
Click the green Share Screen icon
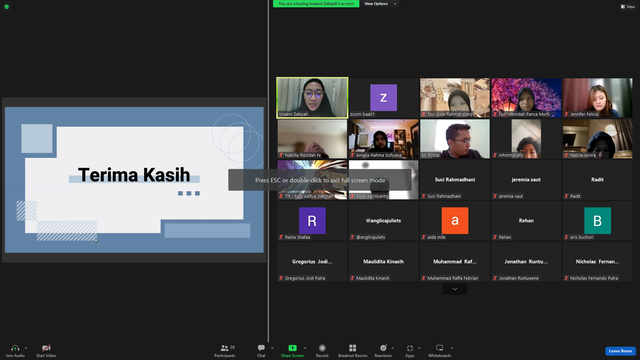pyautogui.click(x=293, y=348)
